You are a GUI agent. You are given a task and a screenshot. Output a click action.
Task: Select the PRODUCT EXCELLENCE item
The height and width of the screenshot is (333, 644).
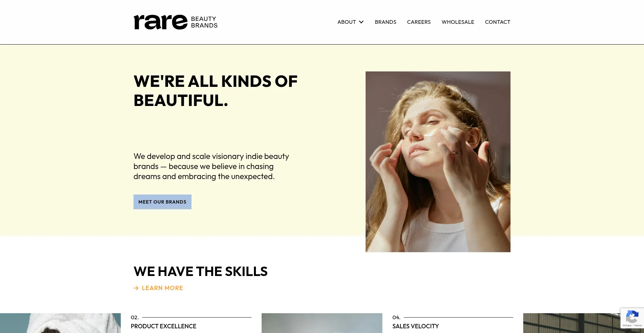click(164, 326)
